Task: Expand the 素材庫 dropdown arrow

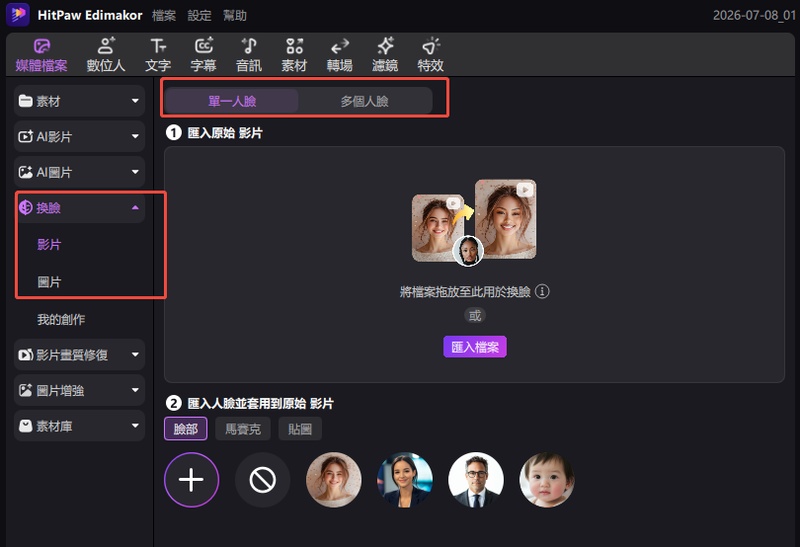Action: [135, 426]
